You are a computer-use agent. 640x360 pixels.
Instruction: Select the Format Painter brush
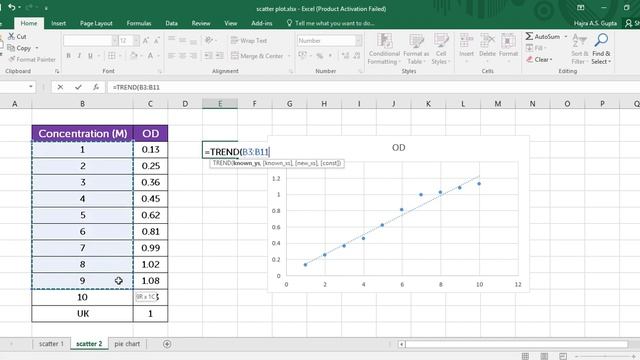(11, 59)
